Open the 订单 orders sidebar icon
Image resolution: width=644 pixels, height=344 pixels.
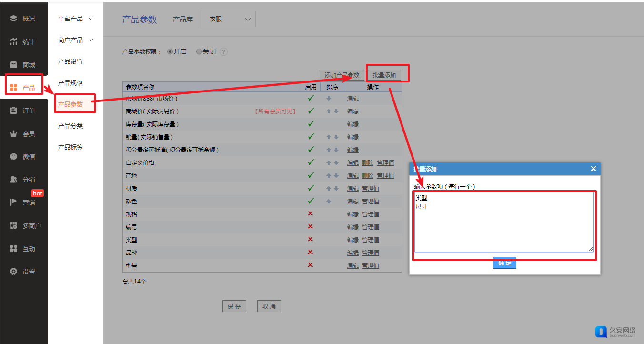(13, 111)
